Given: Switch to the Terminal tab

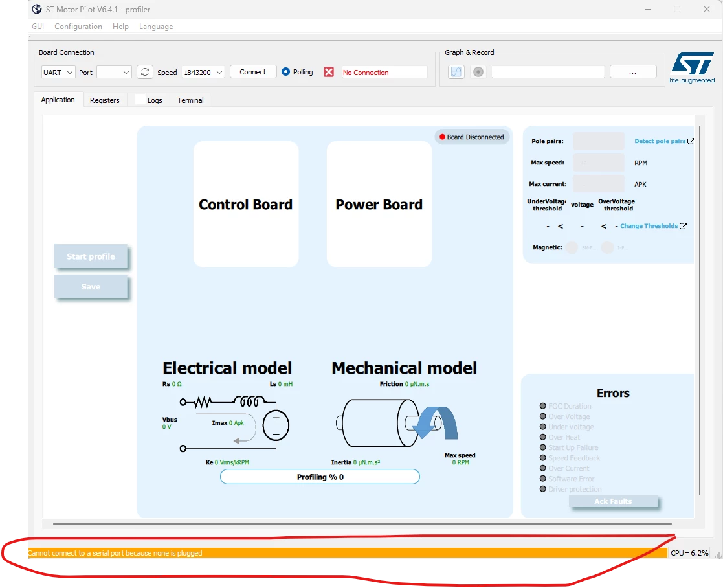Looking at the screenshot, I should click(190, 100).
